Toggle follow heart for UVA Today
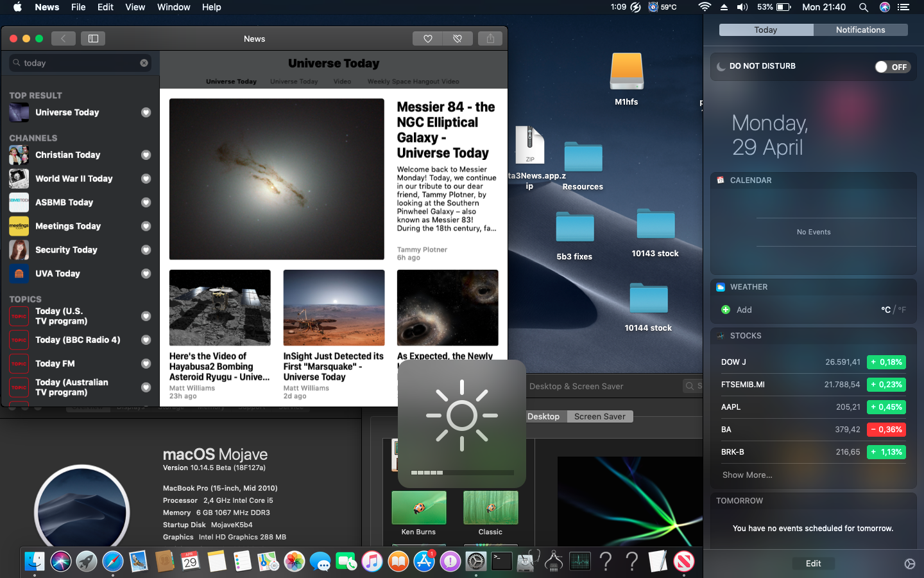The image size is (924, 578). click(146, 274)
